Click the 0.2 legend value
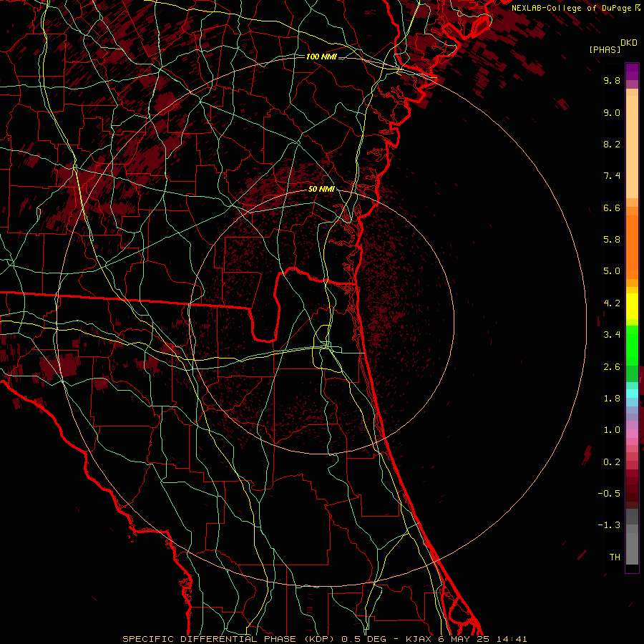Viewport: 644px width, 644px height. point(612,462)
